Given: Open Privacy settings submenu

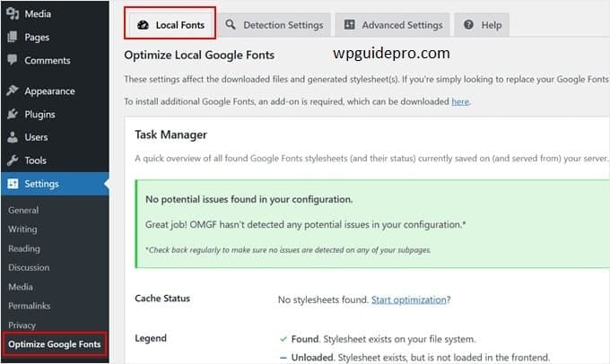Looking at the screenshot, I should point(22,325).
